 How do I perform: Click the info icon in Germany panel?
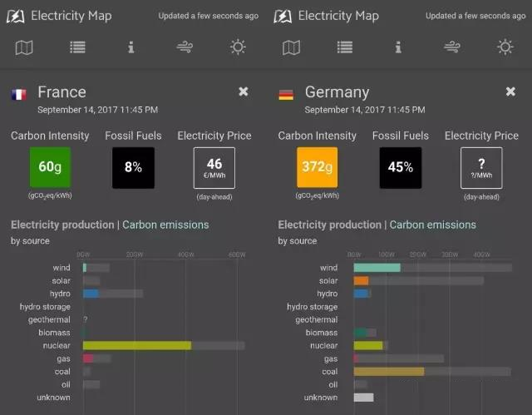click(x=398, y=47)
